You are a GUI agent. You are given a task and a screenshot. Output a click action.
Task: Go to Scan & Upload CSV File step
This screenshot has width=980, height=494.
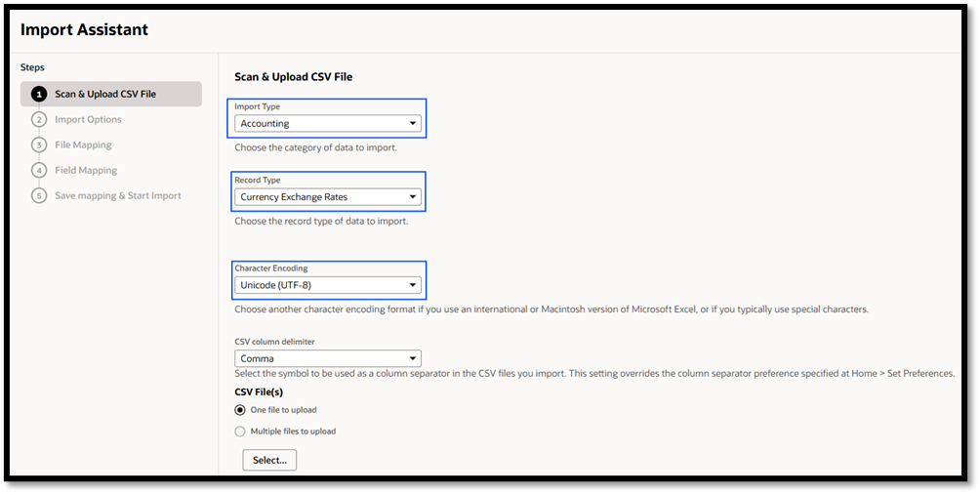click(x=105, y=95)
